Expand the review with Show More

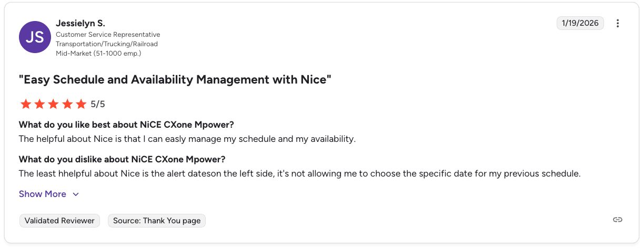point(43,194)
